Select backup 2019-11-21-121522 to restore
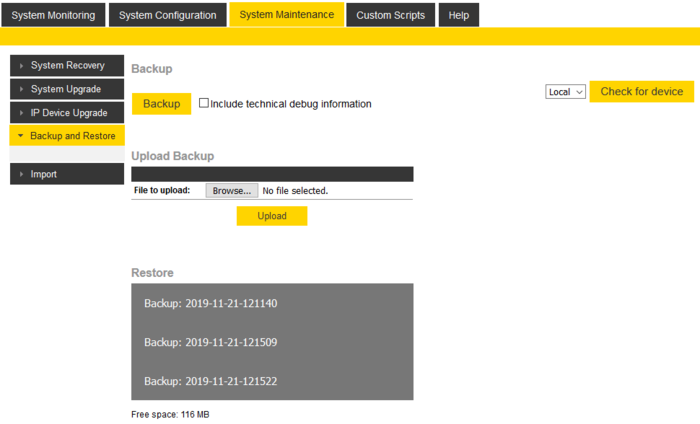Screen dimensions: 700x424 (211, 381)
